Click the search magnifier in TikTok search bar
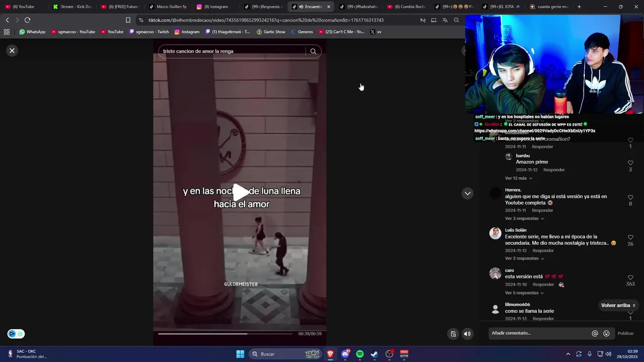Viewport: 644px width, 362px height. (313, 51)
